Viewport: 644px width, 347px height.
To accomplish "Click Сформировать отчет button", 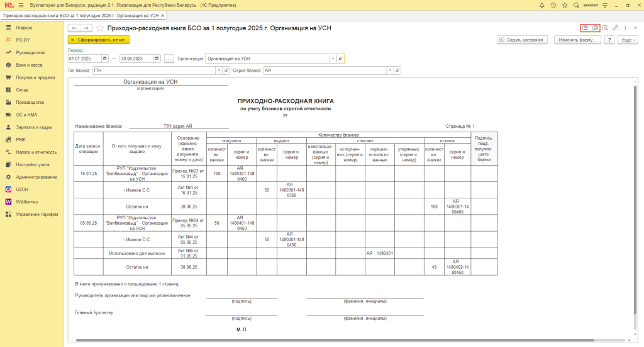I will pos(99,40).
